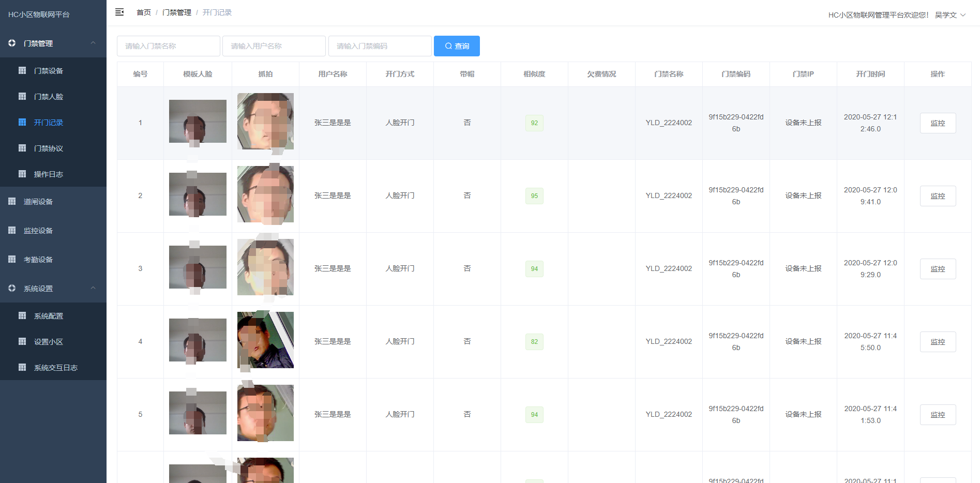Click the grid icon beside 门禁人脸
The width and height of the screenshot is (980, 483).
22,97
